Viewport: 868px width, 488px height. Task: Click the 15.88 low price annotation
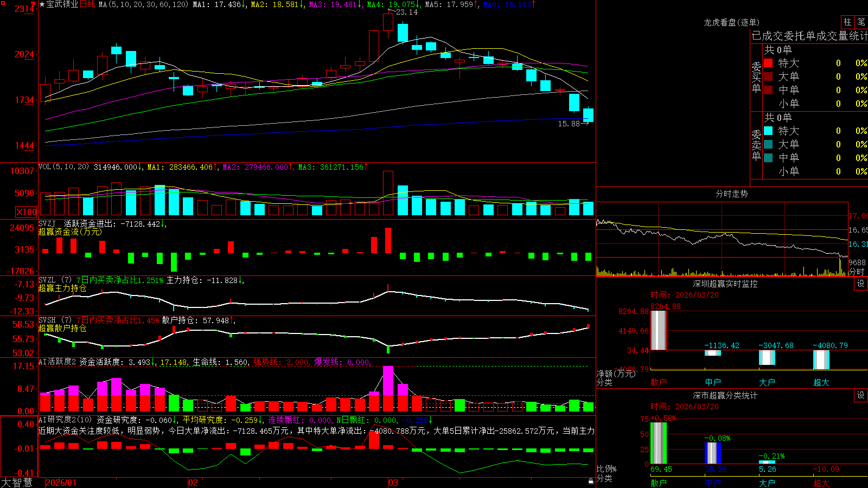pyautogui.click(x=569, y=124)
